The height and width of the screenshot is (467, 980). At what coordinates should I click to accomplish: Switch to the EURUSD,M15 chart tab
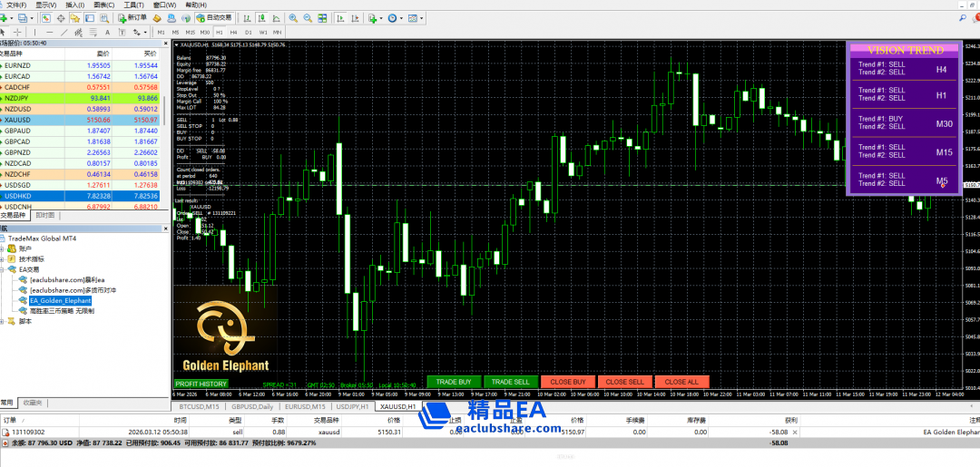click(x=306, y=407)
